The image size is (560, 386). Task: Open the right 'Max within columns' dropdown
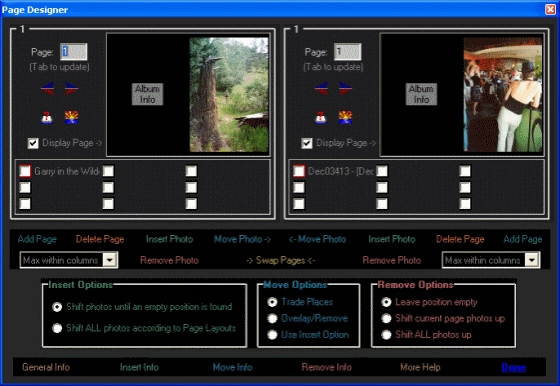(x=532, y=260)
